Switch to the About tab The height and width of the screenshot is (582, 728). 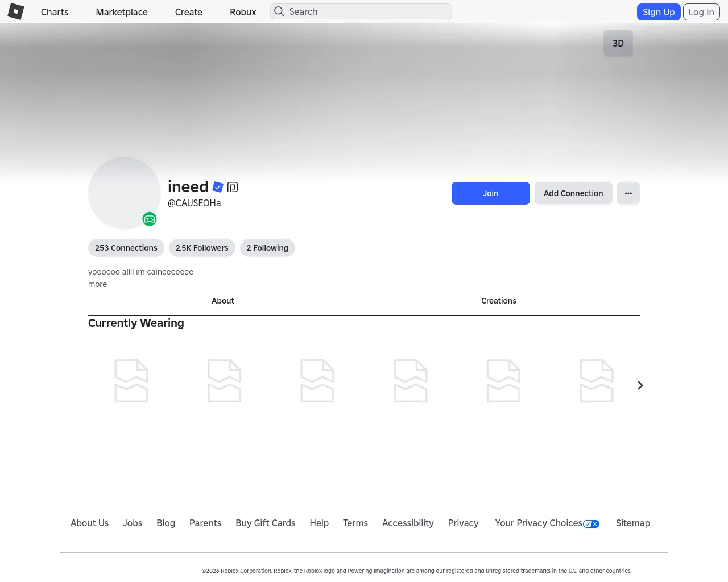[223, 301]
